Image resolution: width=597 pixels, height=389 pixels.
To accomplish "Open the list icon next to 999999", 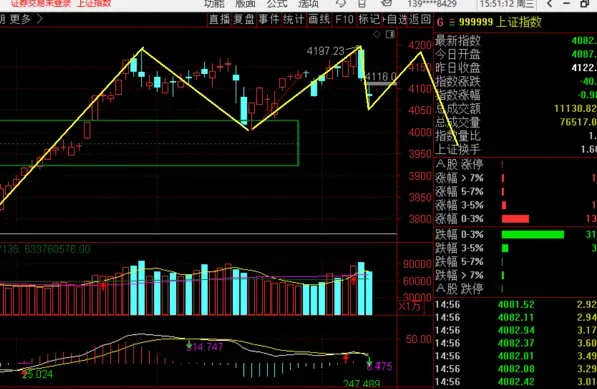I will coord(452,22).
